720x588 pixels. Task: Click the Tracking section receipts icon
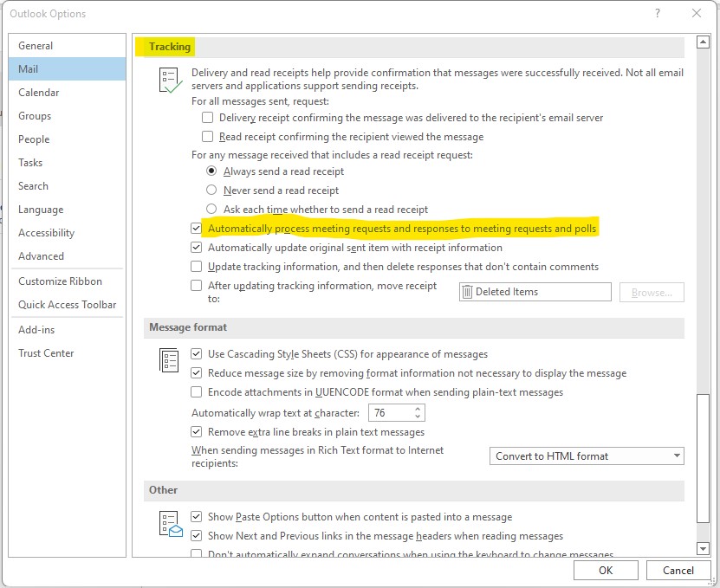pyautogui.click(x=169, y=78)
